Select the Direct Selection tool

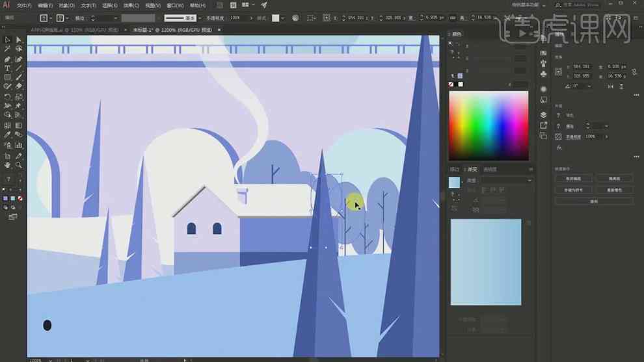pyautogui.click(x=18, y=40)
